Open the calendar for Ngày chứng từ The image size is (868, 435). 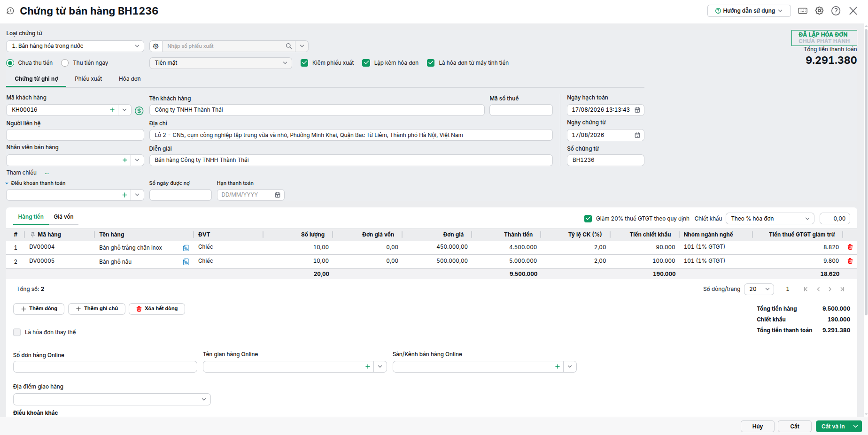point(637,135)
